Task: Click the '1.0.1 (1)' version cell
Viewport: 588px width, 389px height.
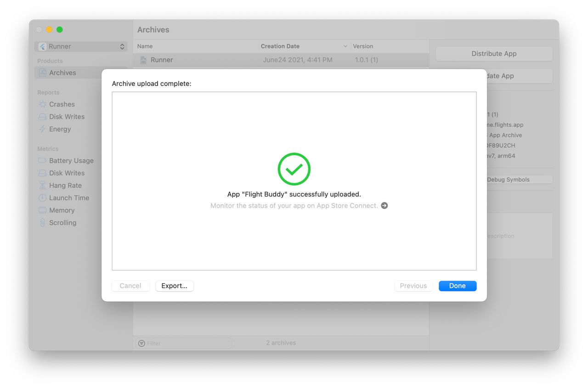Action: [367, 60]
